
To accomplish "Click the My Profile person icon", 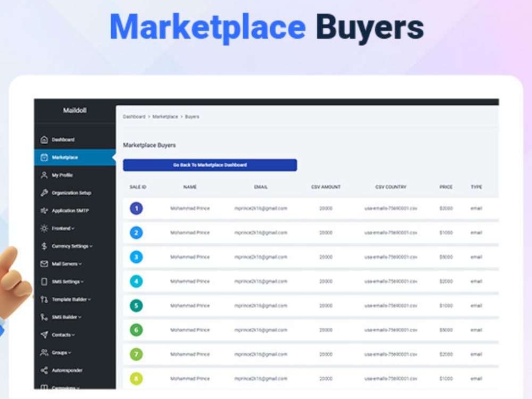I will [44, 175].
